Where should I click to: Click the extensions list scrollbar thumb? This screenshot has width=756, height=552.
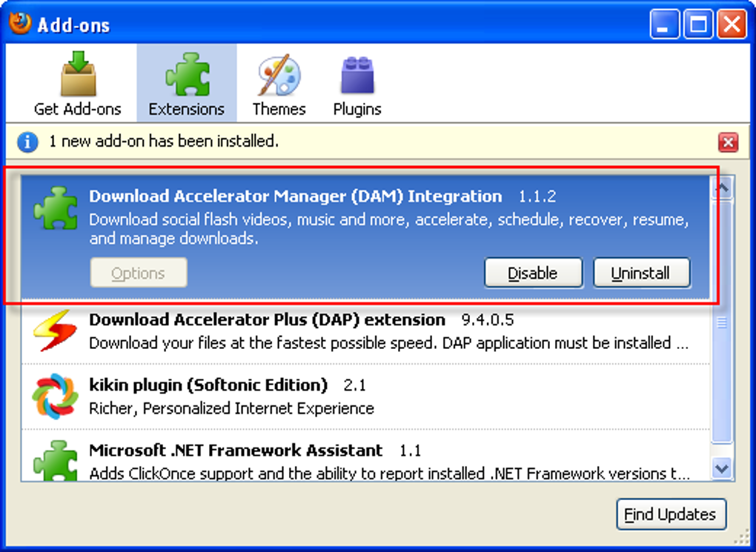(722, 322)
